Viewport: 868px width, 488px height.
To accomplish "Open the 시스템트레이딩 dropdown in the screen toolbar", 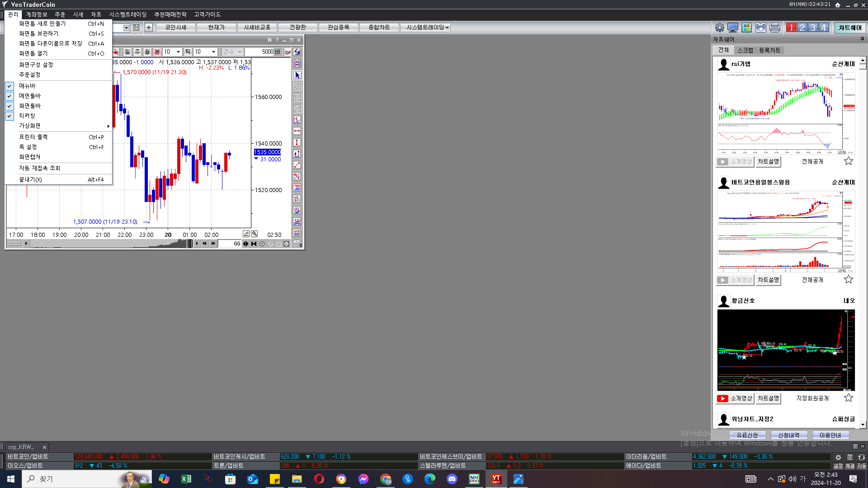I will [x=447, y=28].
